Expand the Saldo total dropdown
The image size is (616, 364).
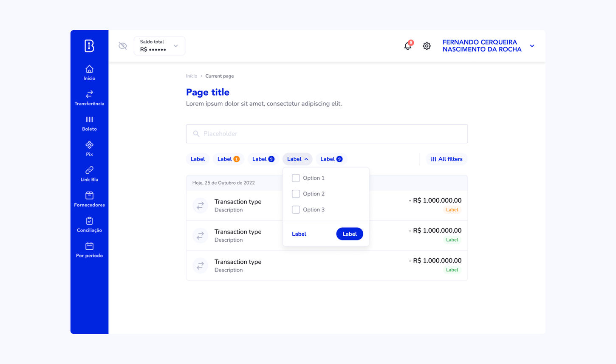[x=175, y=45]
